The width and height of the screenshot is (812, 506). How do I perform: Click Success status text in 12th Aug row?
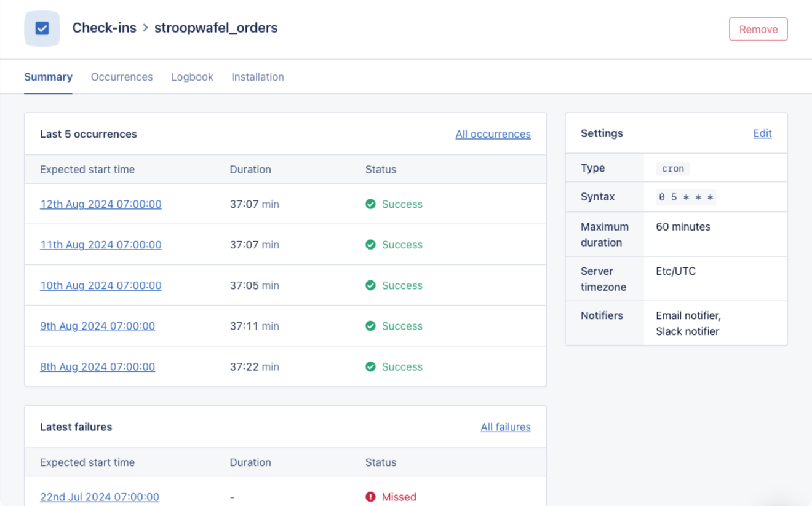click(x=402, y=204)
